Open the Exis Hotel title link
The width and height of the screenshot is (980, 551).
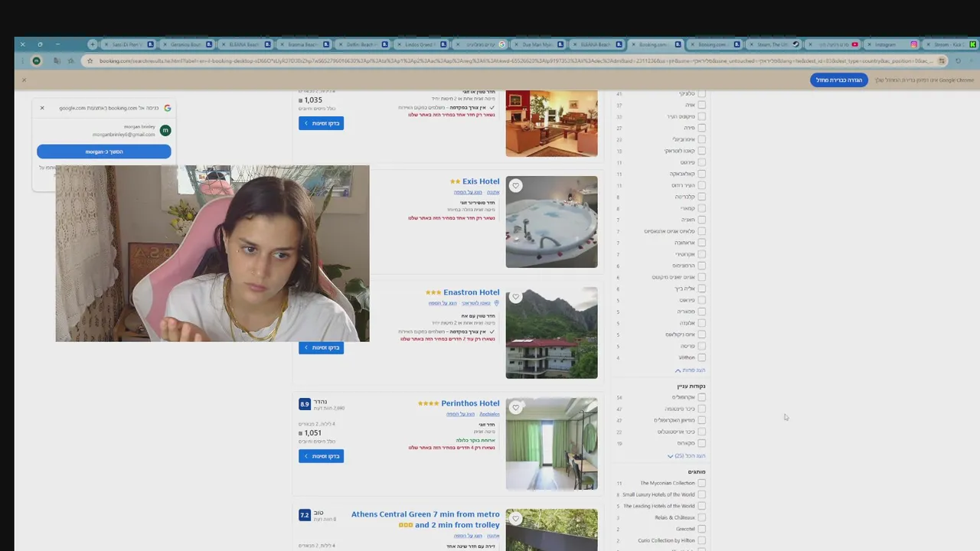click(481, 181)
